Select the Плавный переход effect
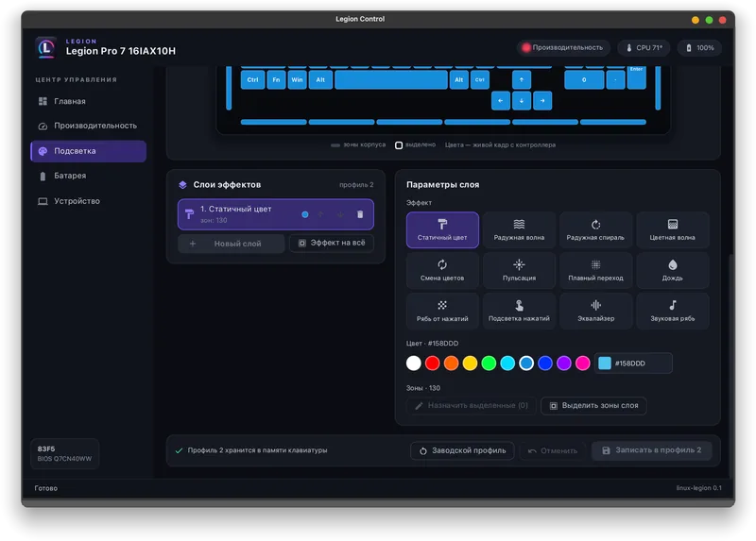Image resolution: width=756 pixels, height=541 pixels. 595,270
